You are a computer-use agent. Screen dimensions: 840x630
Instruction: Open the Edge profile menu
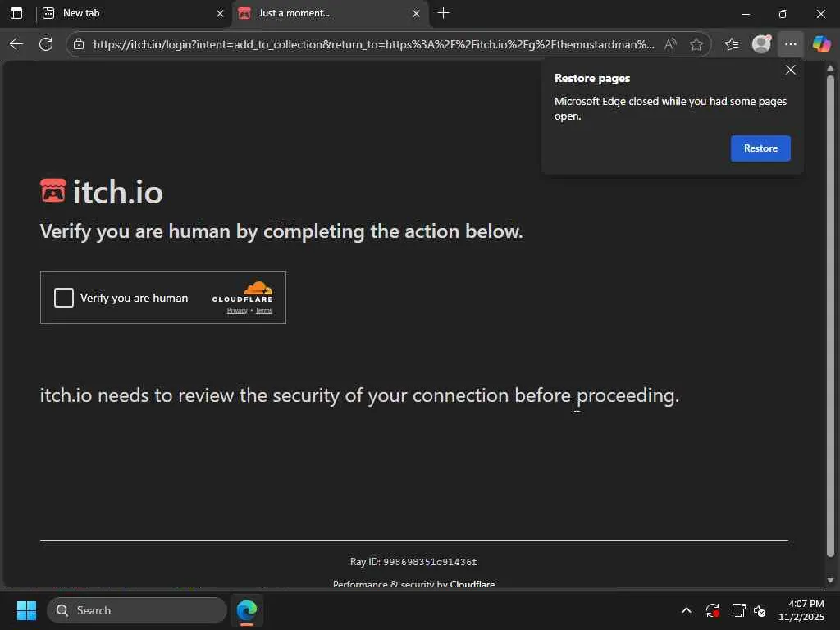(x=761, y=44)
